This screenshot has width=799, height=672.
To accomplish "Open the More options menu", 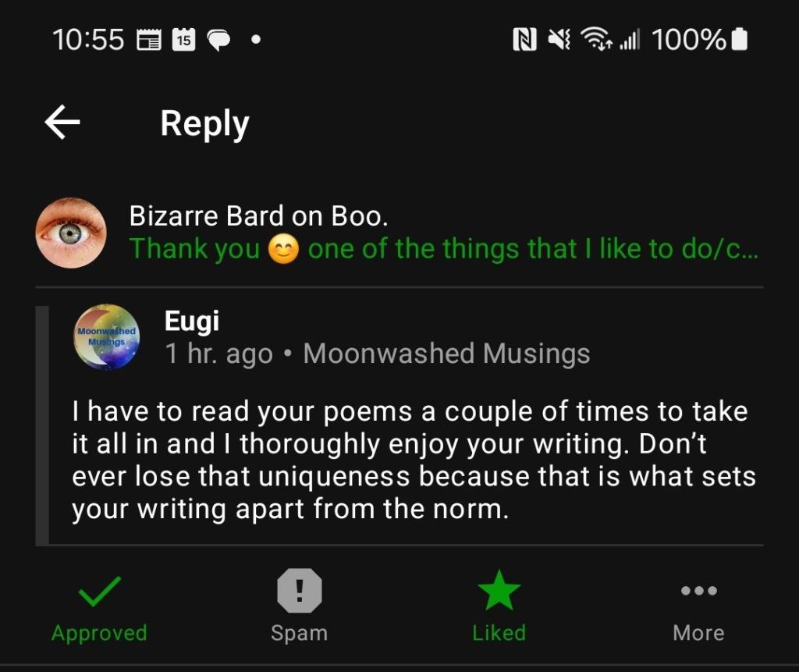I will tap(698, 592).
